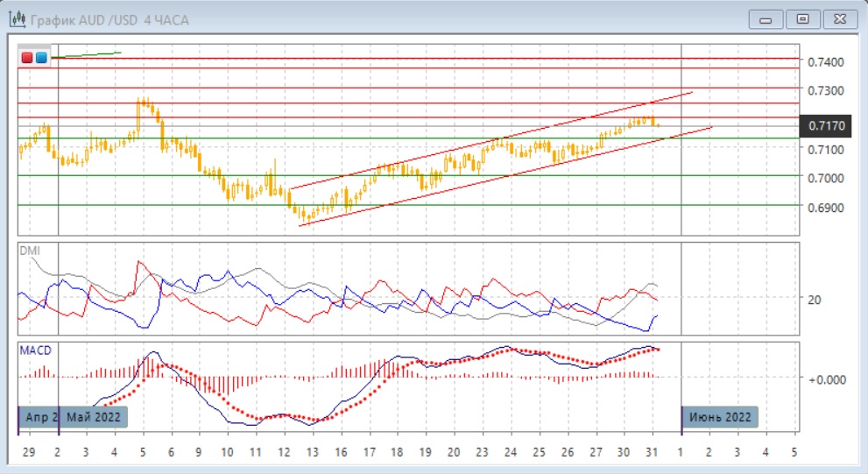Minimize the AUD/USD chart window
This screenshot has width=868, height=474.
tap(766, 19)
